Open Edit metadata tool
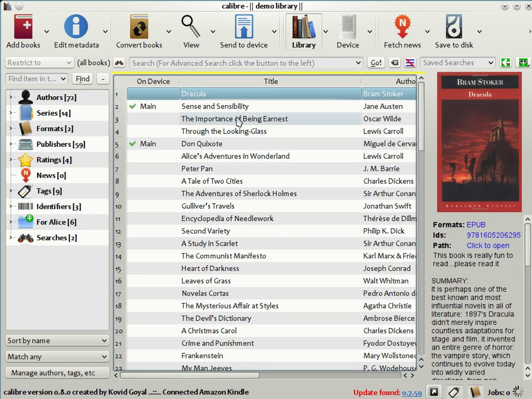The image size is (532, 399). [x=76, y=27]
